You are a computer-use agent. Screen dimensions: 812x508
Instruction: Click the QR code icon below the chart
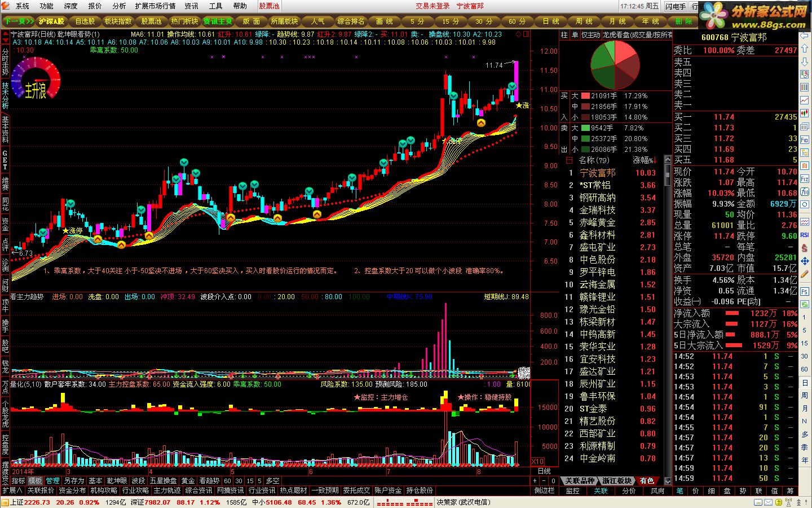coord(524,372)
